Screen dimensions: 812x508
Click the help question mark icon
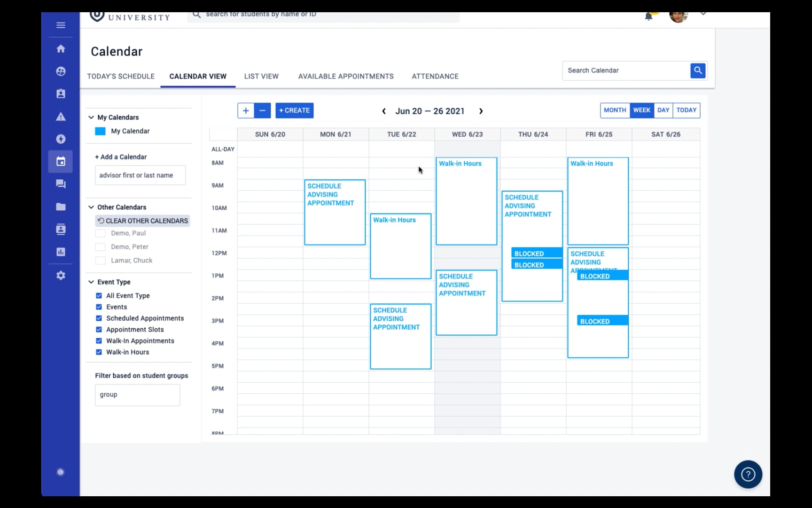748,474
